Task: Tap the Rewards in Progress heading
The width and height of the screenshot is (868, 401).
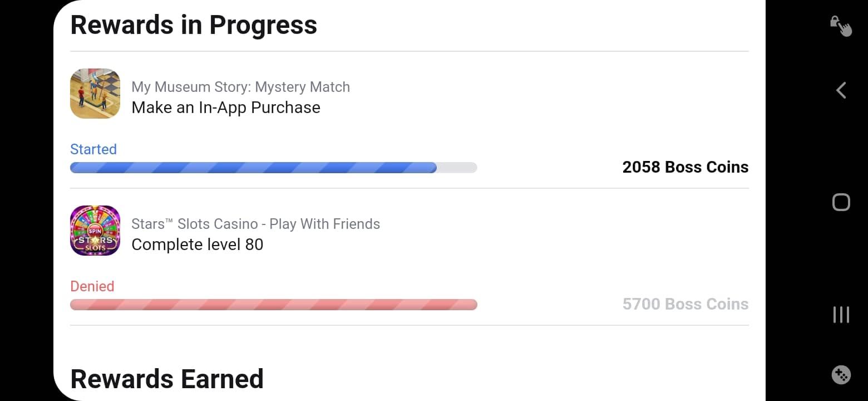Action: 194,25
